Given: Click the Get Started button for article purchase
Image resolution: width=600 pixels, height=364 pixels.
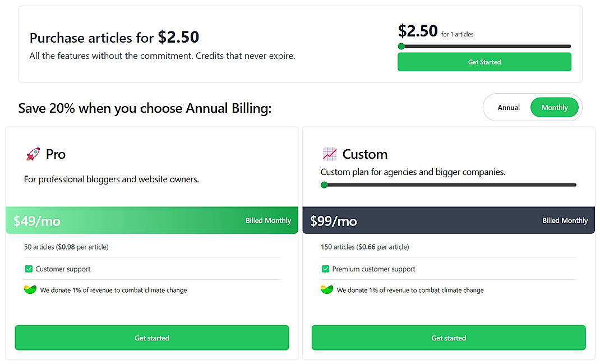Looking at the screenshot, I should [484, 62].
